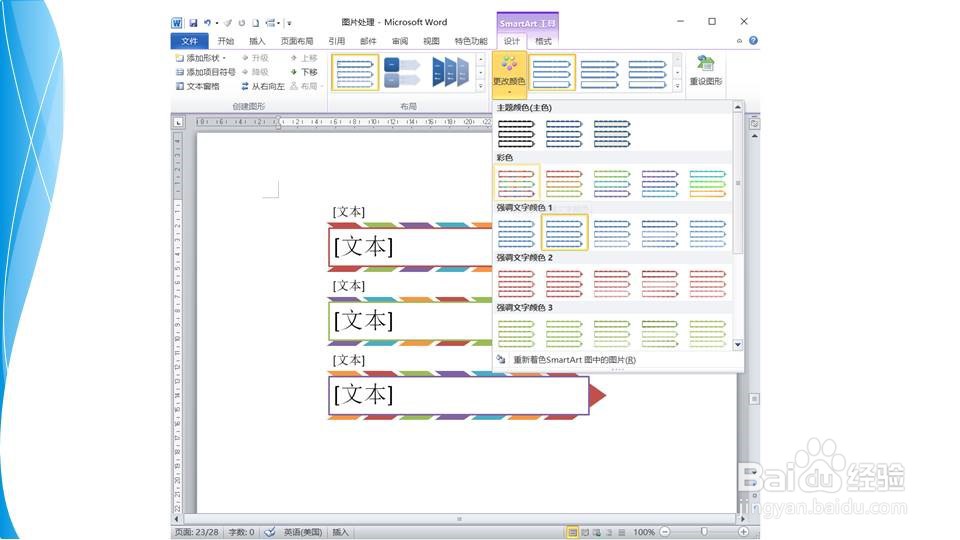Viewport: 960px width, 540px height.
Task: Click the Save icon in quick access toolbar
Action: coord(193,23)
